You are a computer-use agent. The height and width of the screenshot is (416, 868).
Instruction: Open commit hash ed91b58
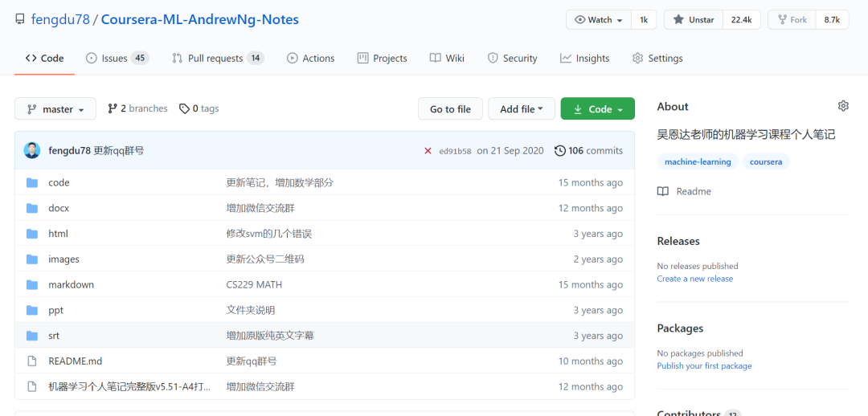(x=455, y=150)
